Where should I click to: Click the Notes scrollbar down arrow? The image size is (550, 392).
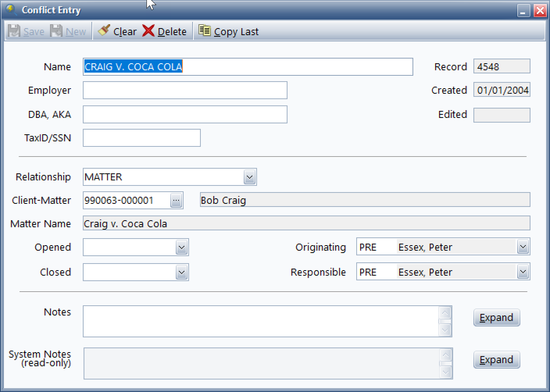tap(445, 330)
